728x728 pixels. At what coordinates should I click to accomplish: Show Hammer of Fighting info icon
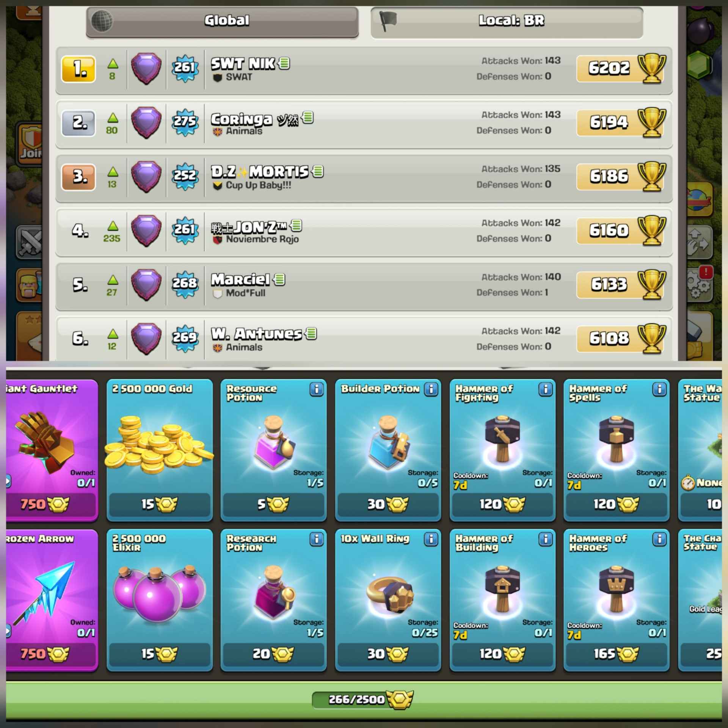click(545, 389)
